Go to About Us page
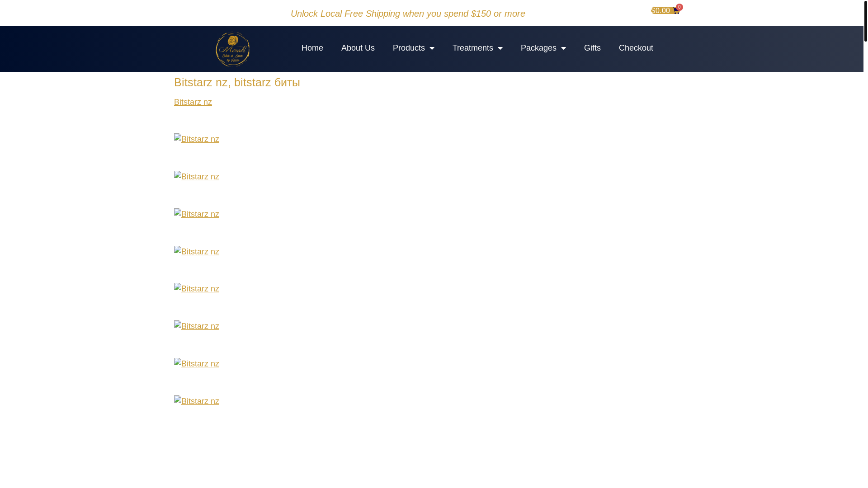Viewport: 868px width, 488px height. [x=358, y=48]
